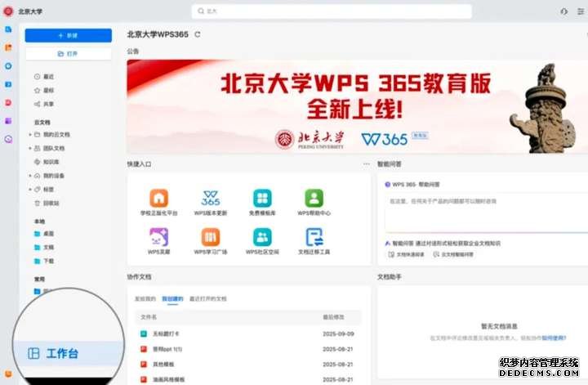Click the search box at the top
The width and height of the screenshot is (588, 385).
tap(332, 11)
